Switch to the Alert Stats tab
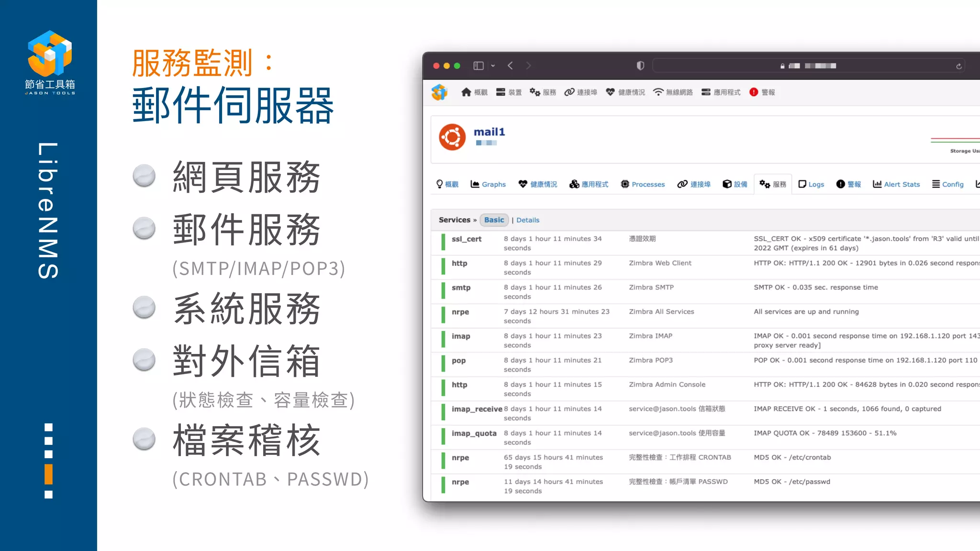The width and height of the screenshot is (980, 551). [x=896, y=184]
